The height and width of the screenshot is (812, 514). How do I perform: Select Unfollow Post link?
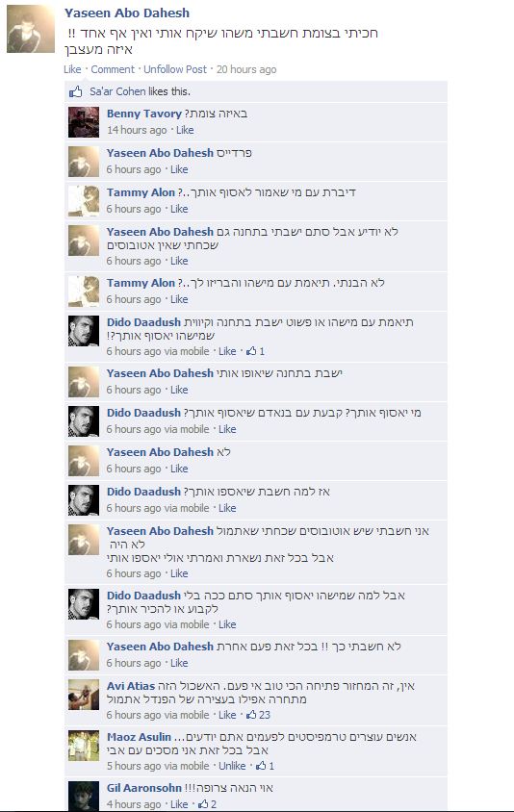coord(175,69)
